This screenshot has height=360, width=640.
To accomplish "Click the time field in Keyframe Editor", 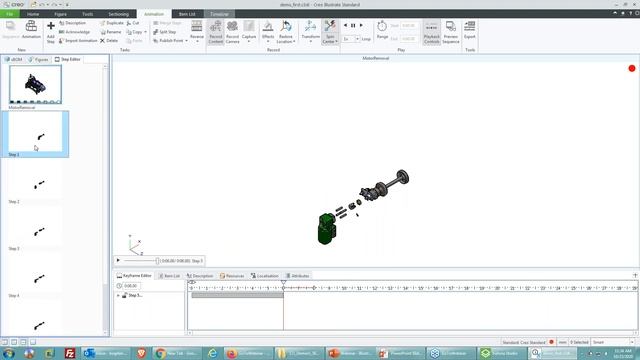I will pos(131,286).
